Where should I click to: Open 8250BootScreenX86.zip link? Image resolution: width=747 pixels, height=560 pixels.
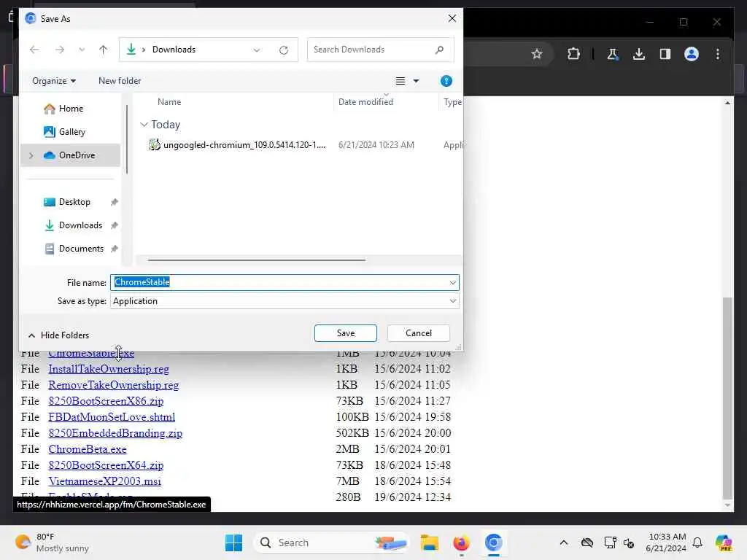pyautogui.click(x=106, y=401)
